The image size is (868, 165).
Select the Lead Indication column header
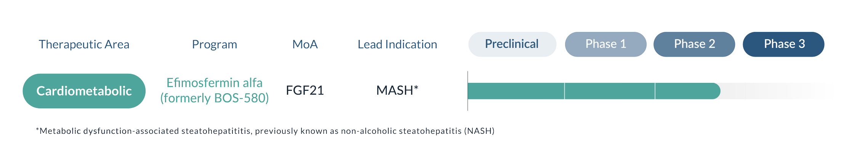pyautogui.click(x=397, y=44)
